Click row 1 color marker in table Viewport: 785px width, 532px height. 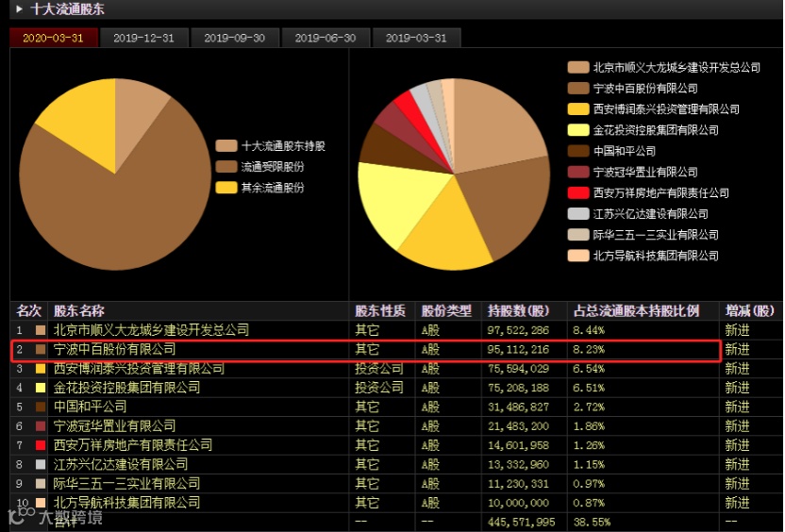tap(41, 330)
